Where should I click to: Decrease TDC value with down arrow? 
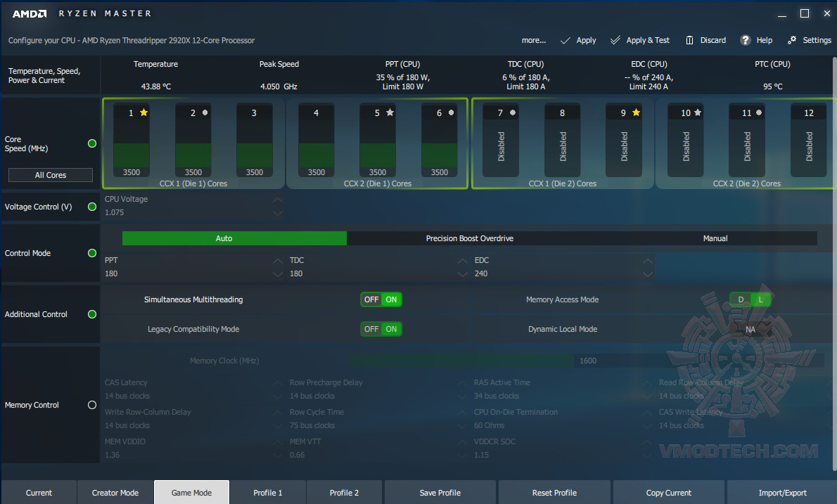463,274
